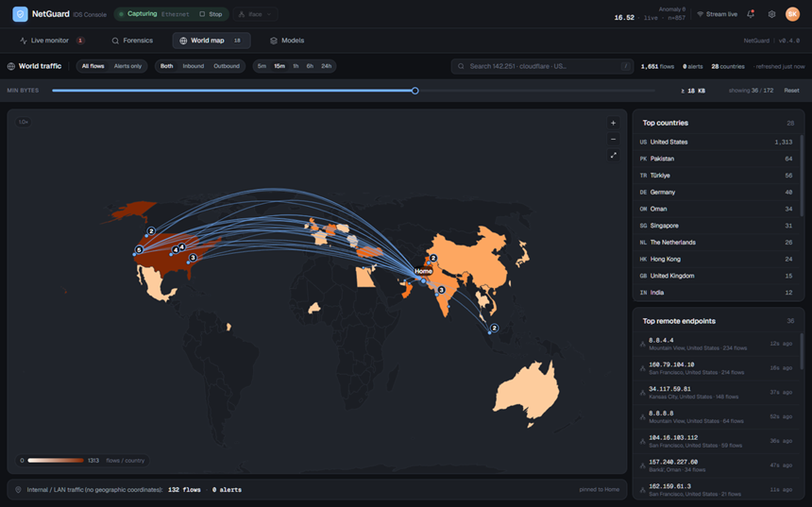812x507 pixels.
Task: Click network icon beside 8.8.4.4
Action: (643, 344)
